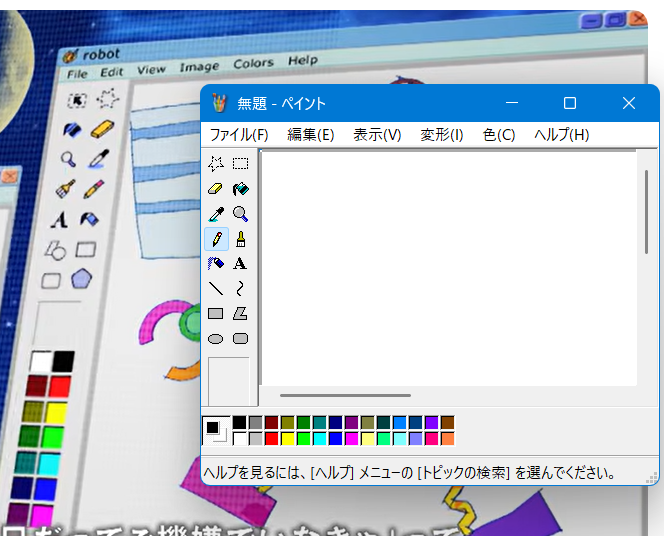Select the Text tool in ペイント
The image size is (664, 536).
pyautogui.click(x=241, y=263)
